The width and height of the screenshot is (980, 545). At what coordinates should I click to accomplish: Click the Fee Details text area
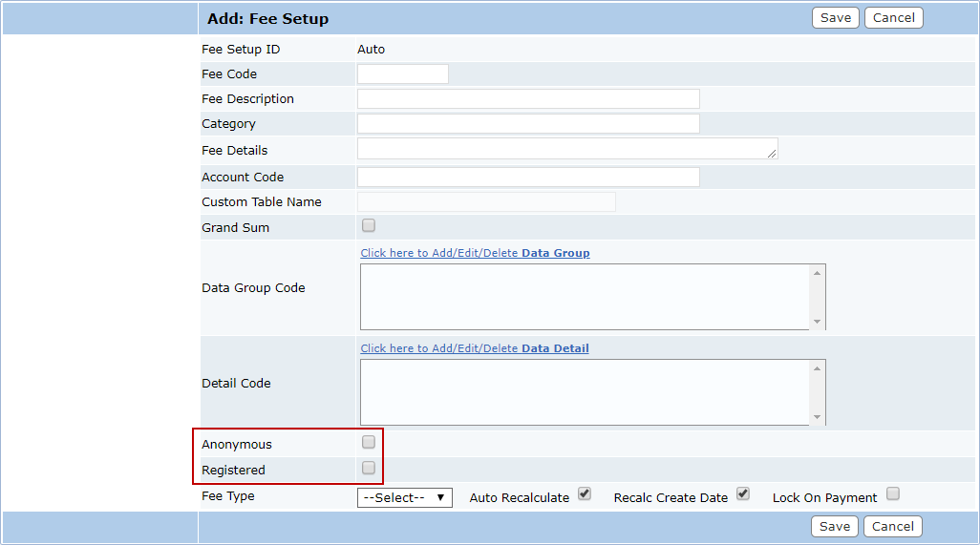[566, 149]
